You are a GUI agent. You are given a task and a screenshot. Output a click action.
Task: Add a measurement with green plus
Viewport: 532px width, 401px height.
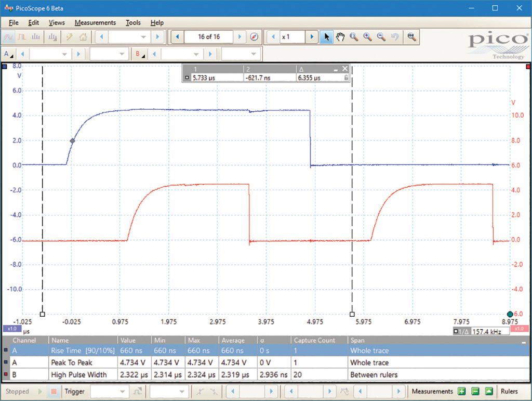click(x=462, y=392)
